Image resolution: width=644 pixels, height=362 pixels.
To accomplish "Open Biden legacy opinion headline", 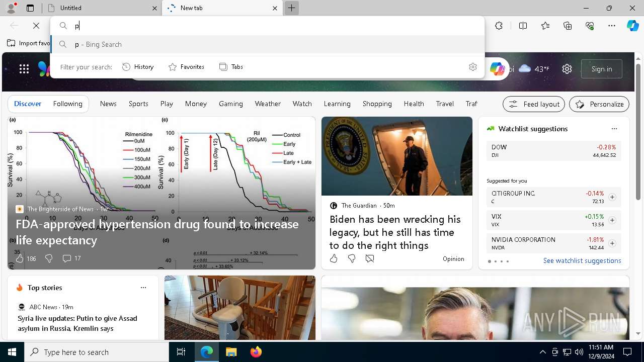I will (x=395, y=232).
